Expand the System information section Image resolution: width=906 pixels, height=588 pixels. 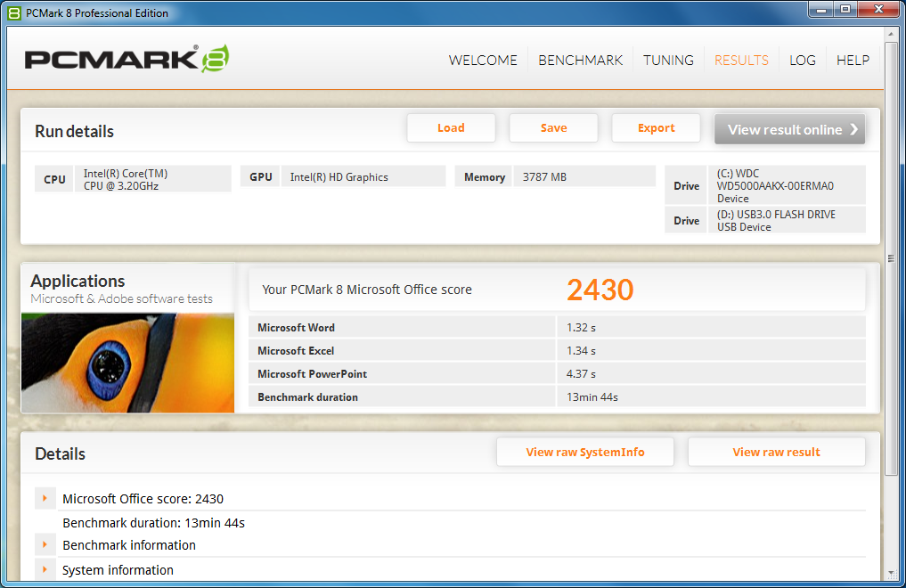tap(45, 569)
